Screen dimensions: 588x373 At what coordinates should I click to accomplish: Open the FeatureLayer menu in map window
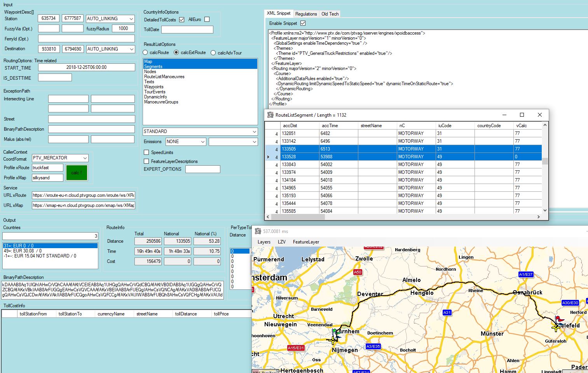[x=306, y=242]
